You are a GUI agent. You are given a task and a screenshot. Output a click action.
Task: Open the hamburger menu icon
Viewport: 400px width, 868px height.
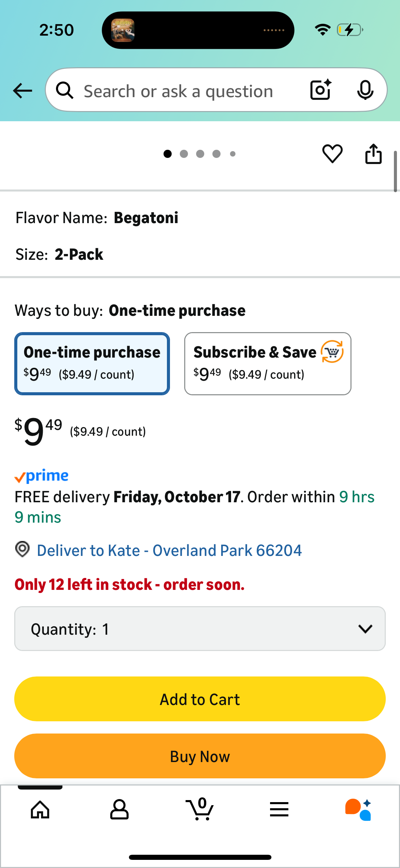coord(279,810)
